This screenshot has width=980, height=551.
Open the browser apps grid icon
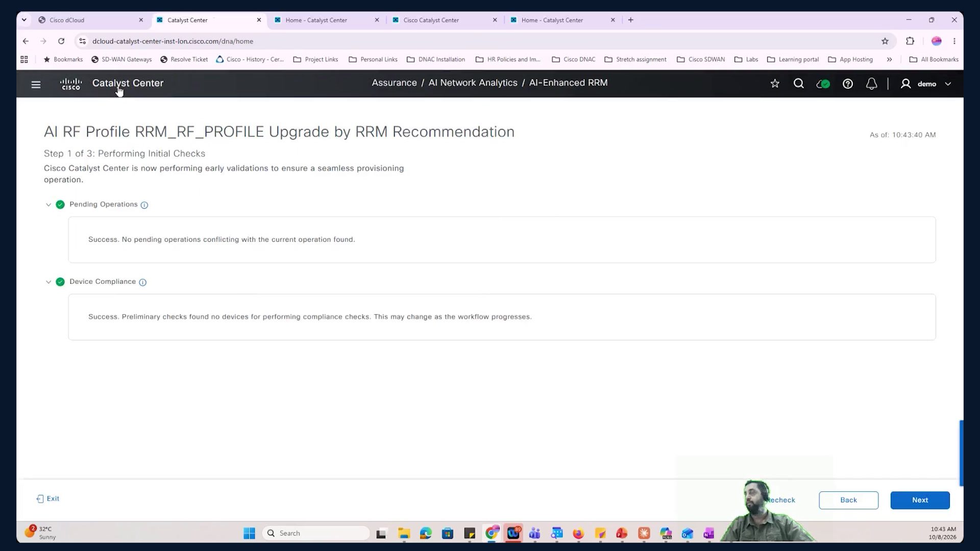coord(24,60)
